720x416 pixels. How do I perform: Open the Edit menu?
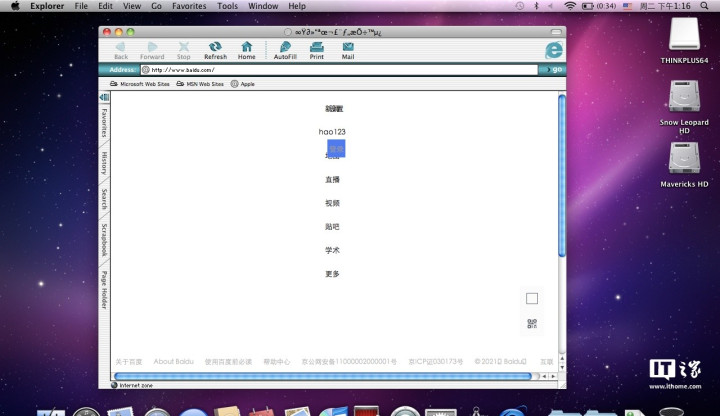tap(105, 6)
